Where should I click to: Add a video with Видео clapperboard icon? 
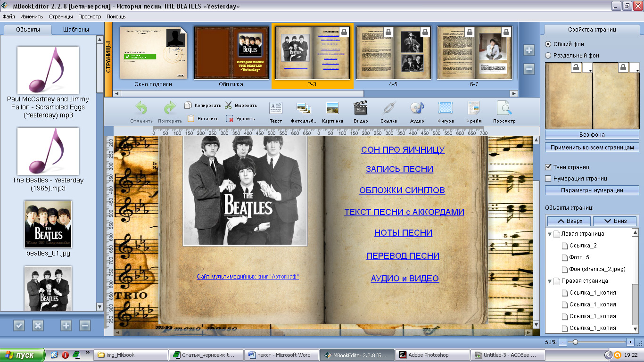click(x=361, y=108)
